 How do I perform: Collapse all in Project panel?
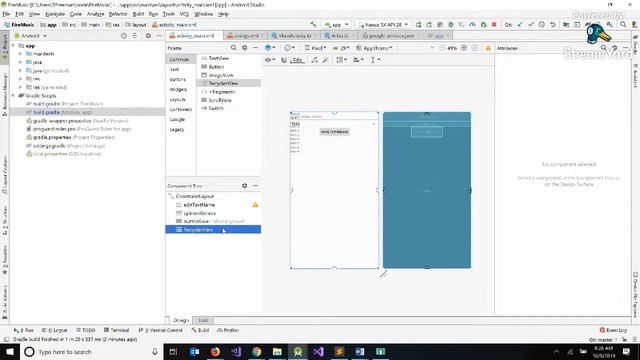pyautogui.click(x=135, y=36)
